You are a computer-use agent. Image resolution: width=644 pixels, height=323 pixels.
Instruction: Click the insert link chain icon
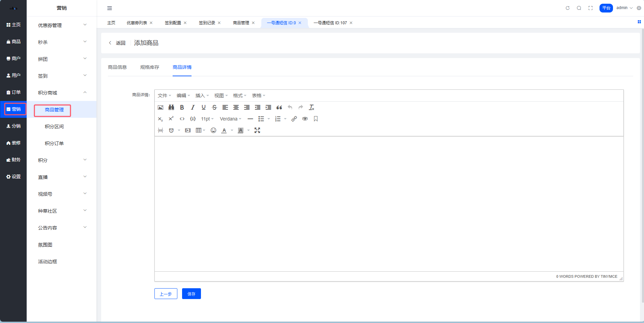click(x=294, y=119)
